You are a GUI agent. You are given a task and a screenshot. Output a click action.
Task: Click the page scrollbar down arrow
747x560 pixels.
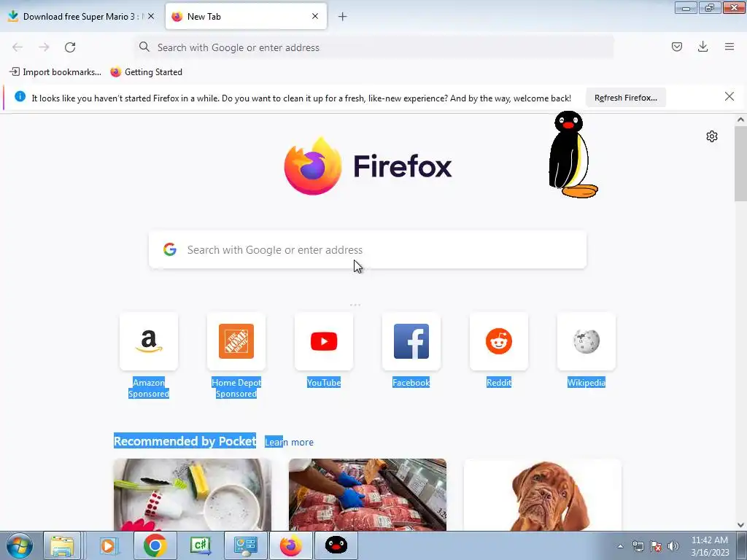(x=740, y=525)
